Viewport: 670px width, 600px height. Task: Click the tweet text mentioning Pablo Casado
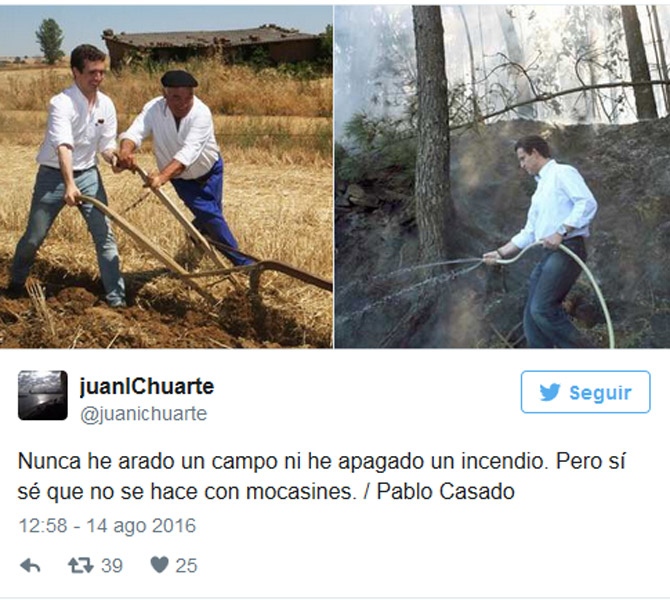click(321, 476)
